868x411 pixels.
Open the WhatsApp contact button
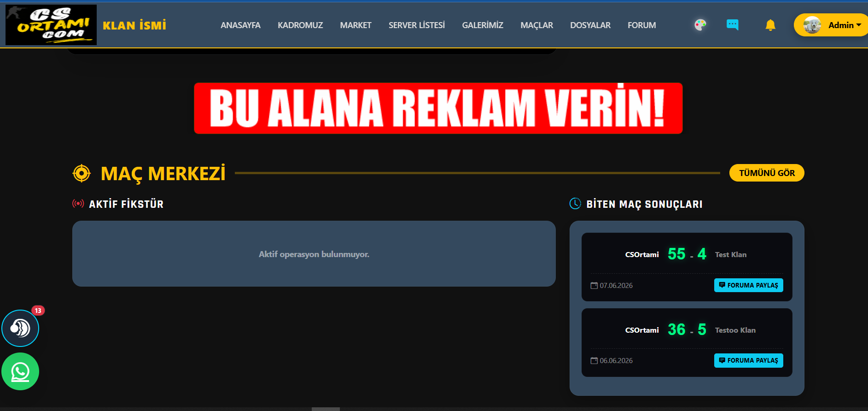point(20,371)
